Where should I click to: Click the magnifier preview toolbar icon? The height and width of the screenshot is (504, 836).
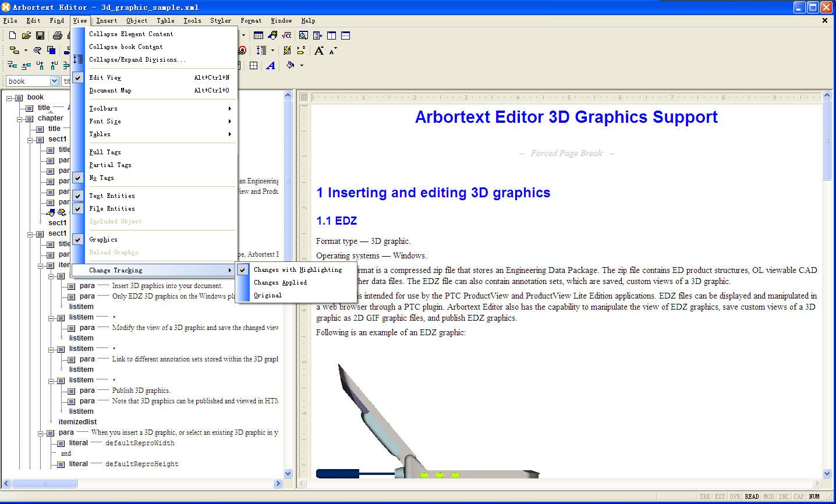[x=303, y=36]
